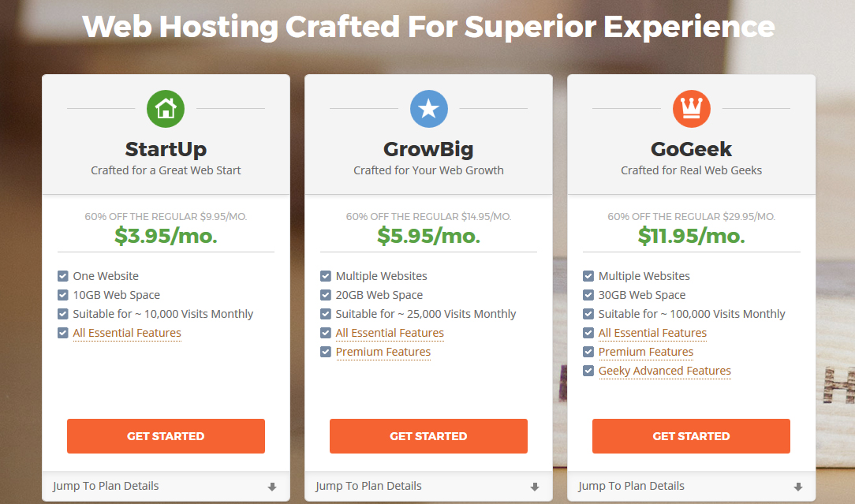Click the orange GoGeek crown icon
Viewport: 855px width, 504px height.
click(x=692, y=109)
